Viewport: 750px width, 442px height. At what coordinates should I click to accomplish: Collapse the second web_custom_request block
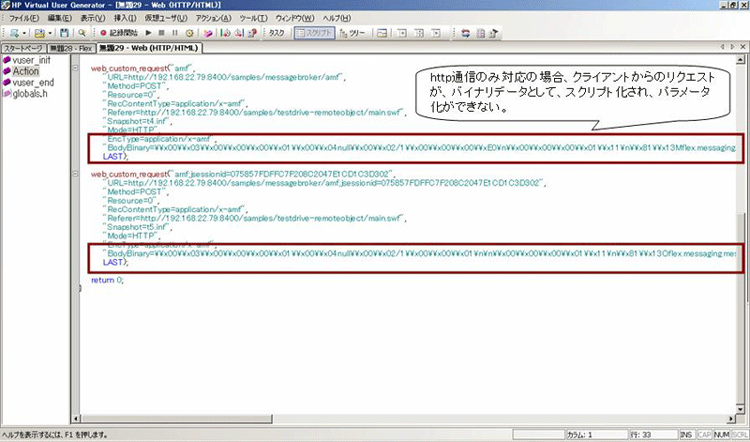[75, 174]
